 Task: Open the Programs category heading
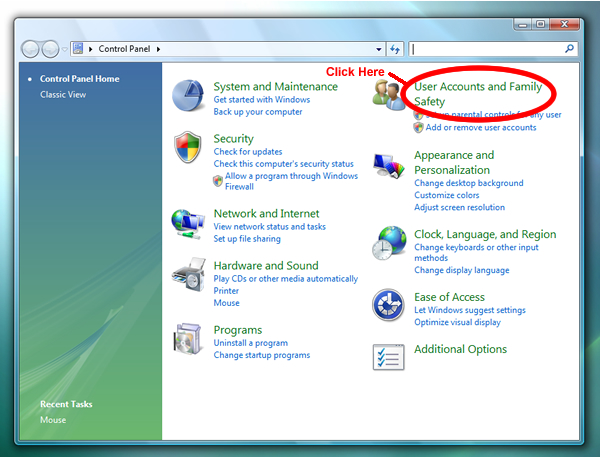(x=238, y=330)
